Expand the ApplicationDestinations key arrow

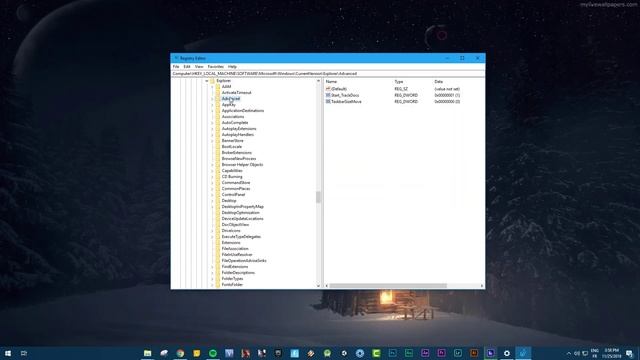(x=212, y=111)
